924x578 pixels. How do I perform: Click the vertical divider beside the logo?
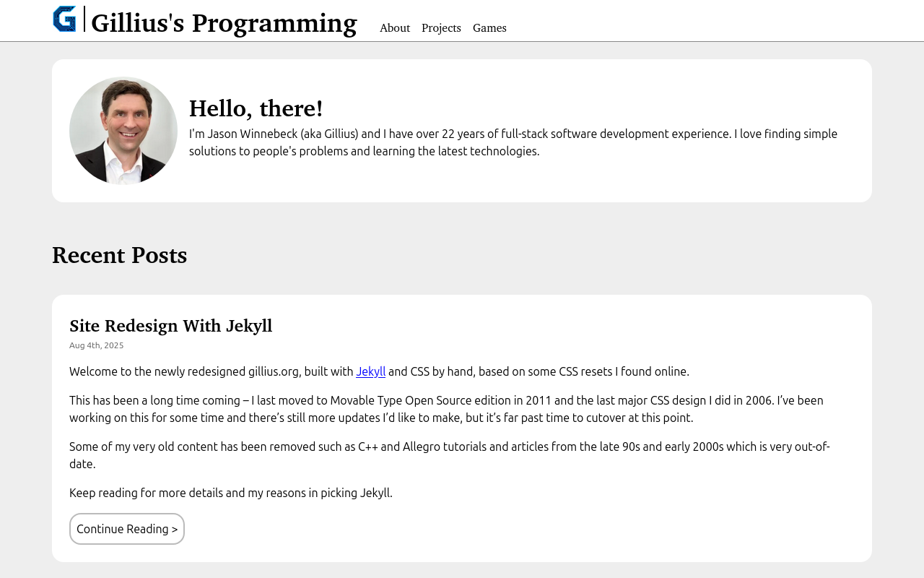pyautogui.click(x=84, y=19)
